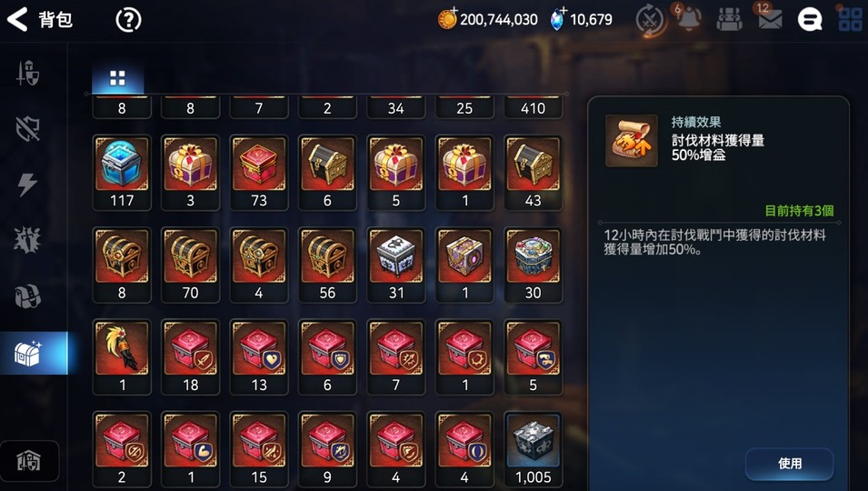Click the 使用 button
The image size is (868, 491).
[790, 464]
